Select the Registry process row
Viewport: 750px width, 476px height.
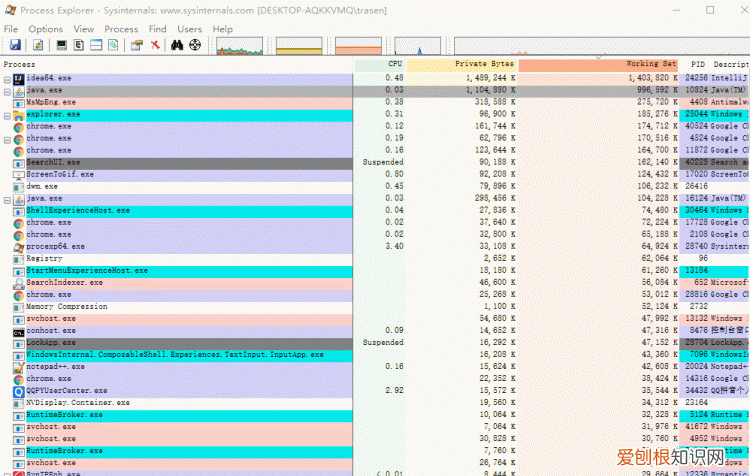pos(375,259)
